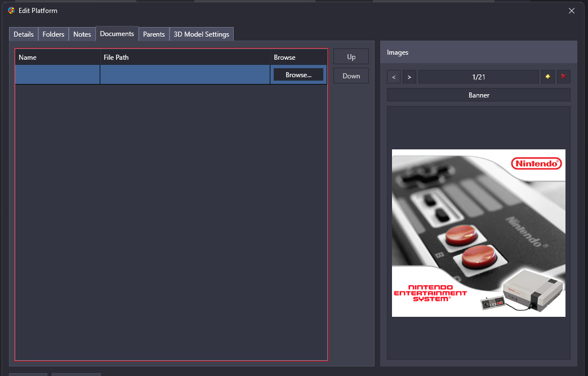Open the 3D Model Settings tab
The image size is (588, 376).
[201, 34]
